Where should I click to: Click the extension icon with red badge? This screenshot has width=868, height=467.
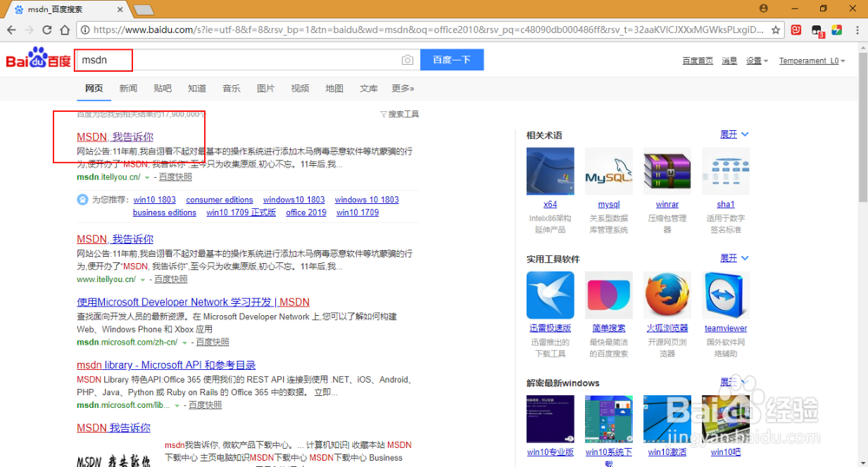coord(817,31)
